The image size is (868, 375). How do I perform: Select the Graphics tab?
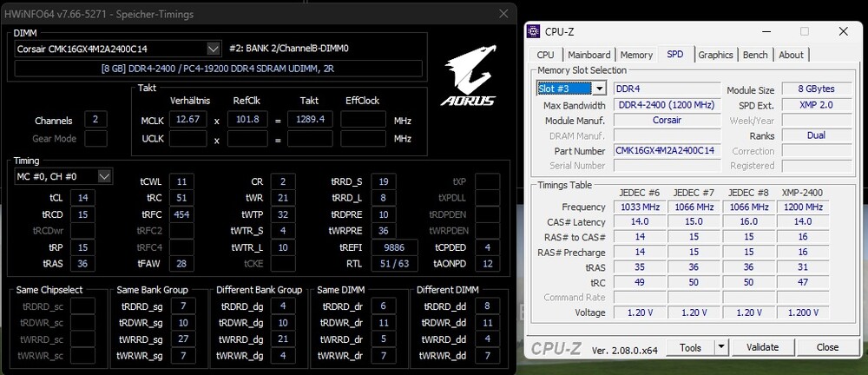point(715,55)
